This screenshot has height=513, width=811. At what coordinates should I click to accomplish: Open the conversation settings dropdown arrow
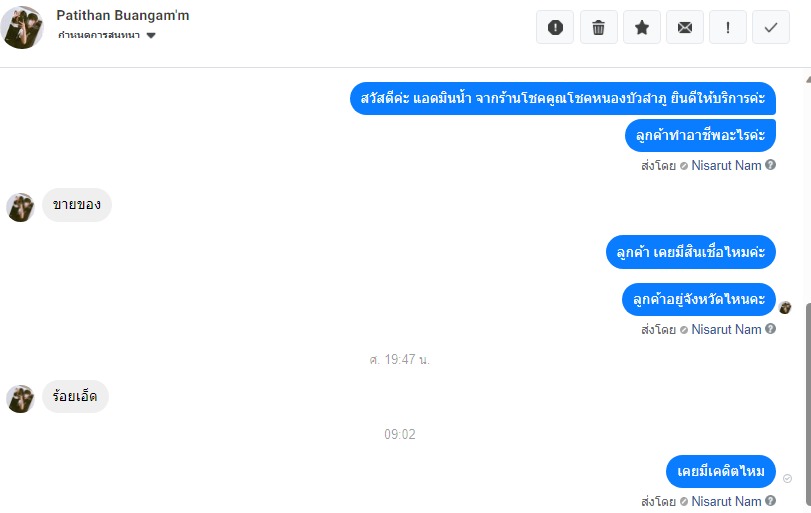[x=151, y=36]
